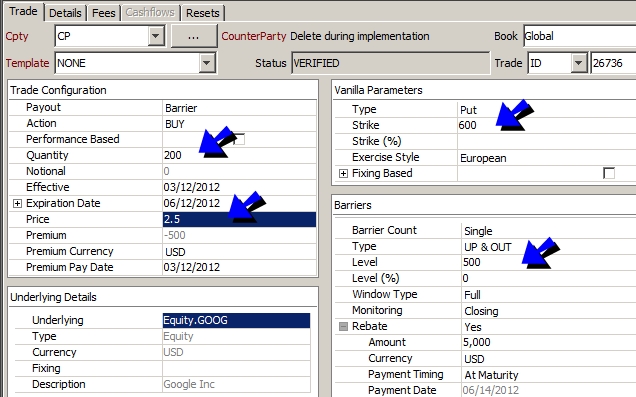Image resolution: width=636 pixels, height=397 pixels.
Task: Click the VERIFIED status field
Action: pos(390,63)
